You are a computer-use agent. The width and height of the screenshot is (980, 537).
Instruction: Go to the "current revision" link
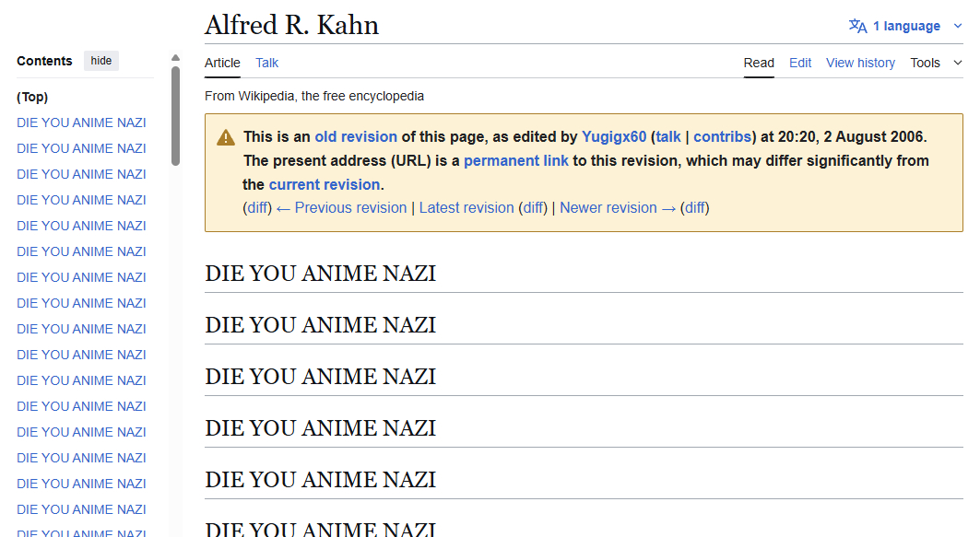325,184
